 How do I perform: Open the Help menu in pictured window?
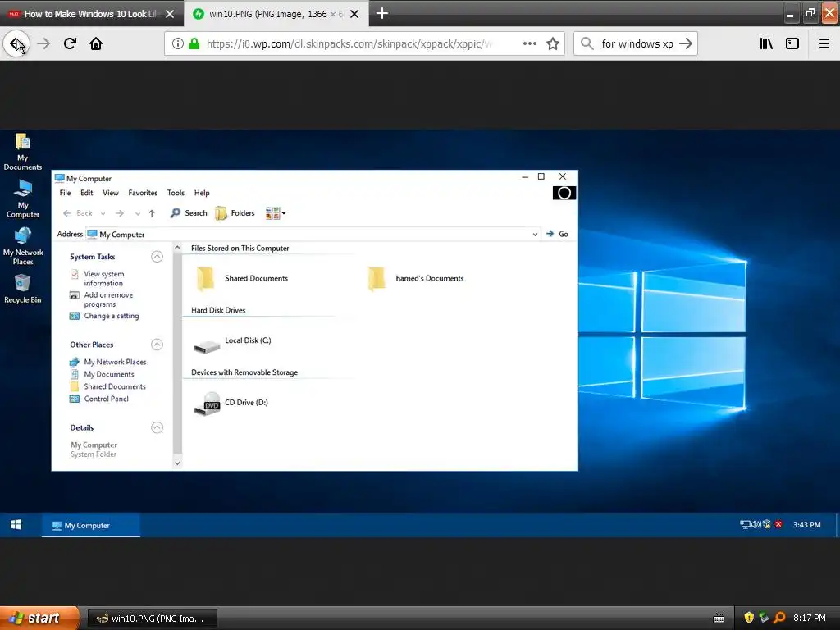pos(202,193)
